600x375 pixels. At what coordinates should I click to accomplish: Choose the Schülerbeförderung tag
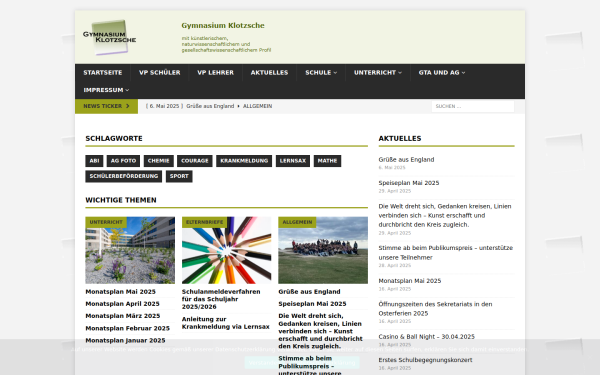coord(124,176)
